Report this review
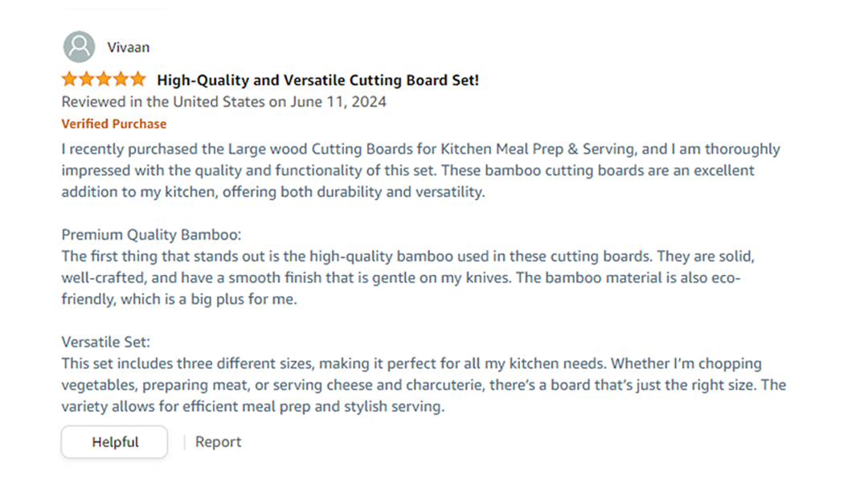This screenshot has height=489, width=868. coord(218,442)
